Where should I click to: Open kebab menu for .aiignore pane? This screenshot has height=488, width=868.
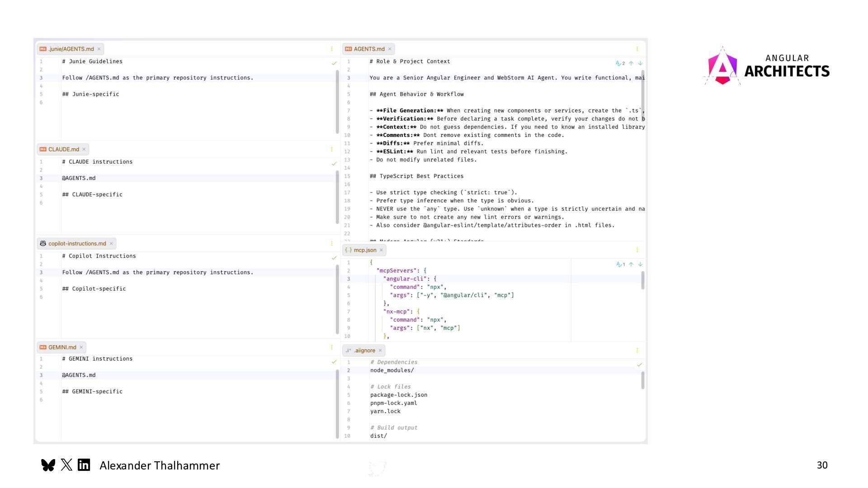pyautogui.click(x=637, y=351)
